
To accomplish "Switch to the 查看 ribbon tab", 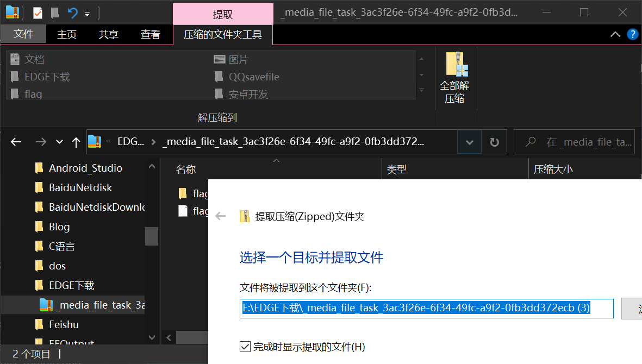I will pos(150,34).
